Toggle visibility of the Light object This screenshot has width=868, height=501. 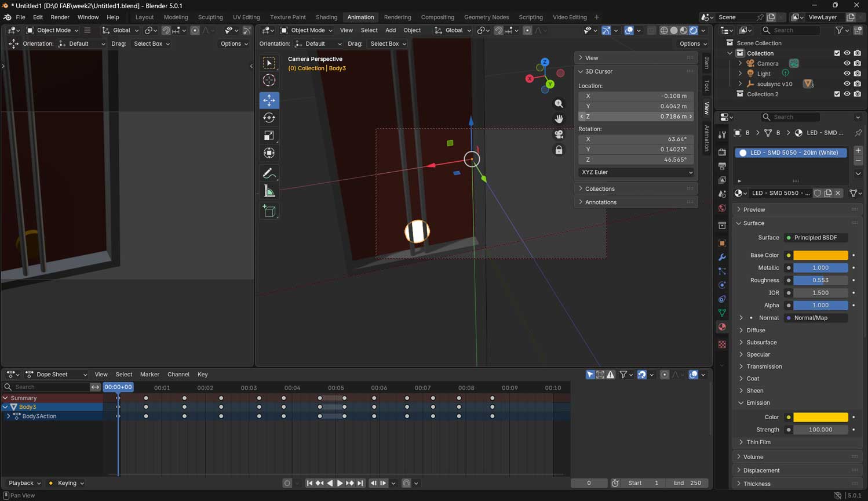847,74
